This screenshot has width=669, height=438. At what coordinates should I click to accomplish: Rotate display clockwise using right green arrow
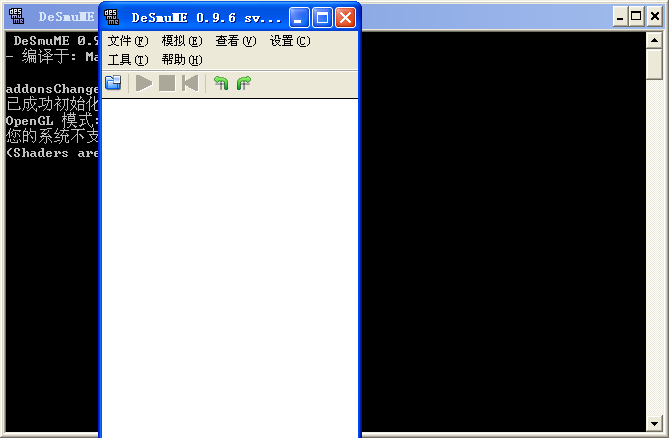tap(244, 83)
